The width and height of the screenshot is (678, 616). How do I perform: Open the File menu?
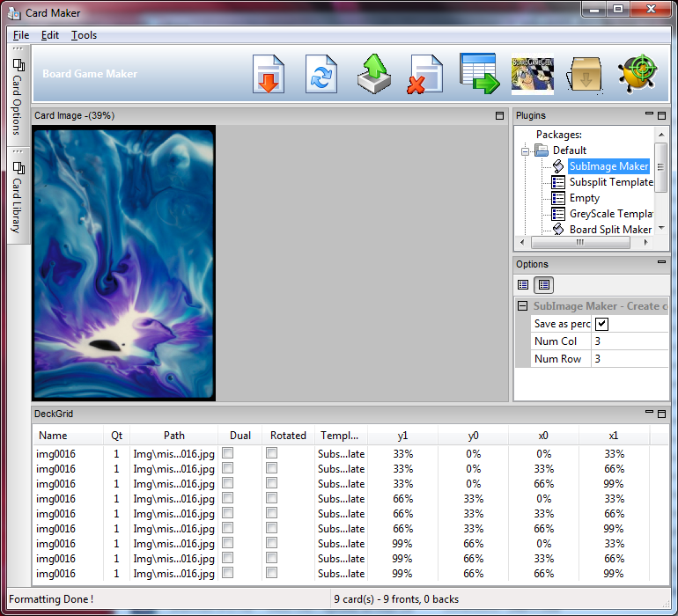click(x=21, y=35)
